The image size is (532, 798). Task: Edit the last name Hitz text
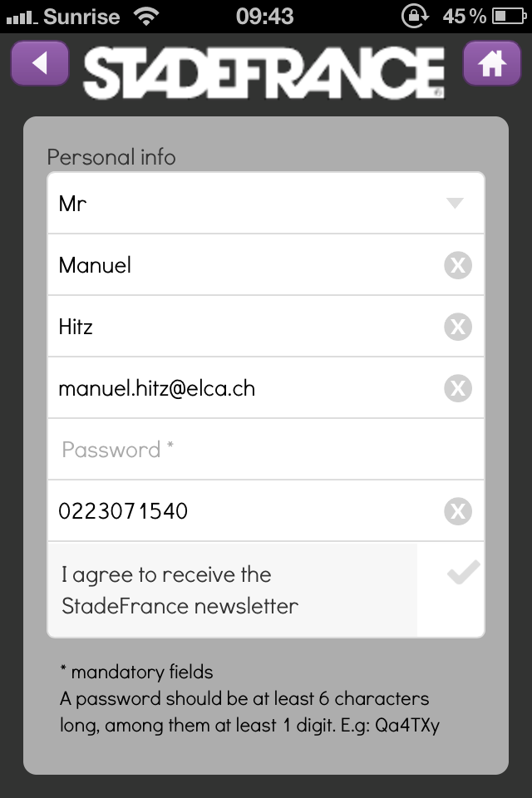click(x=76, y=327)
